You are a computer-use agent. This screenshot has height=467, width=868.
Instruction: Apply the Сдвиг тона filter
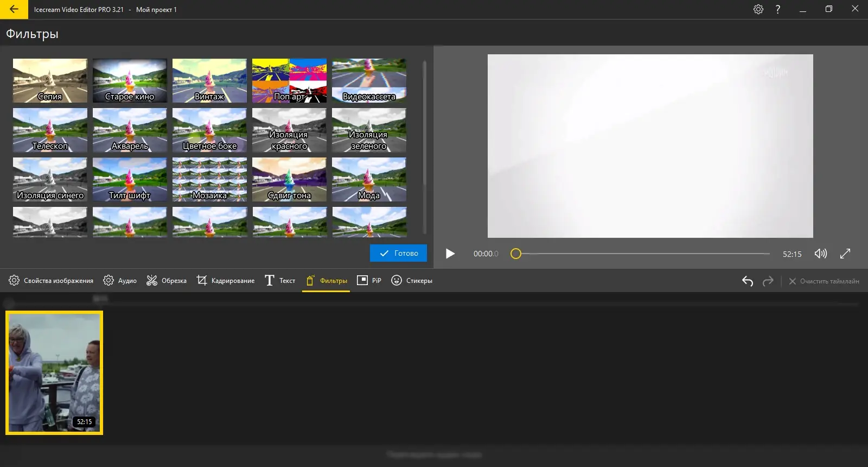[289, 180]
